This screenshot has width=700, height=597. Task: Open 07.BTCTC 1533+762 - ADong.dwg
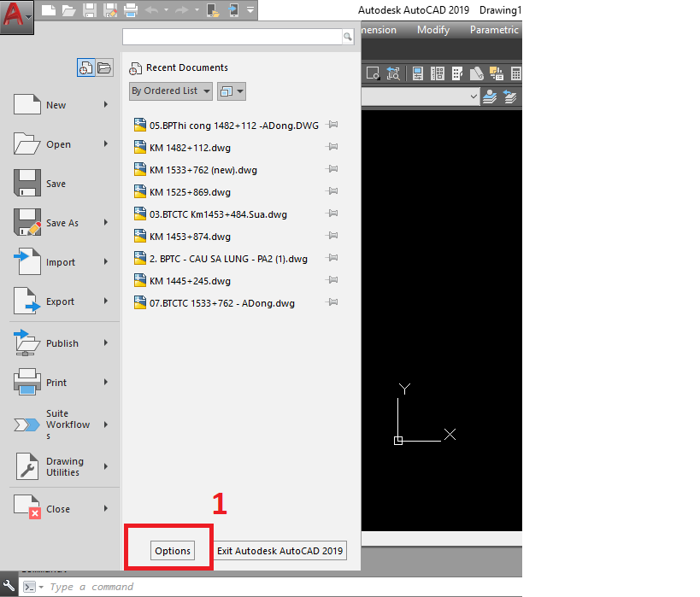222,303
